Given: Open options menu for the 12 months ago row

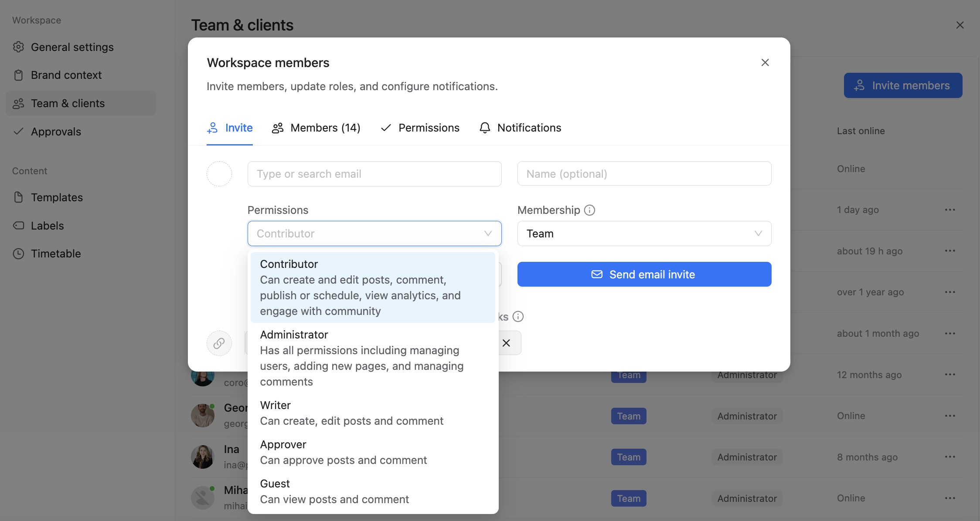Looking at the screenshot, I should tap(950, 375).
